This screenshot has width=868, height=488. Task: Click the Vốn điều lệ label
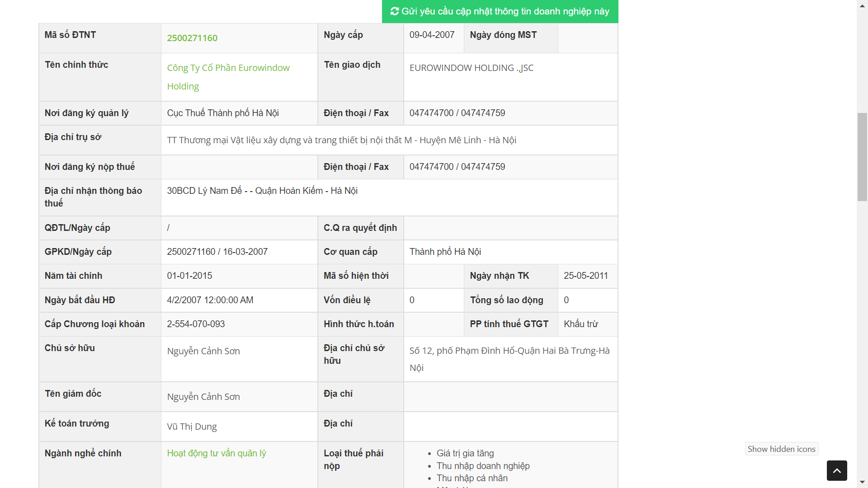[347, 300]
